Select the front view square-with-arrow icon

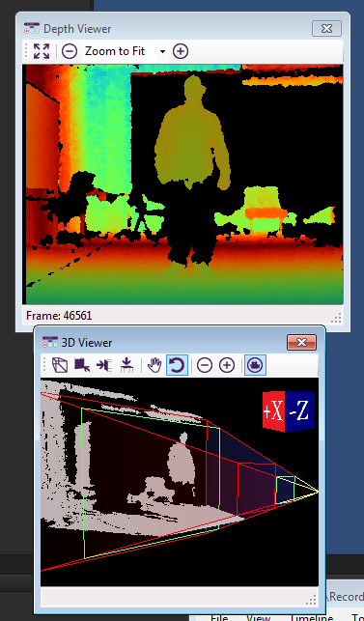pos(82,365)
